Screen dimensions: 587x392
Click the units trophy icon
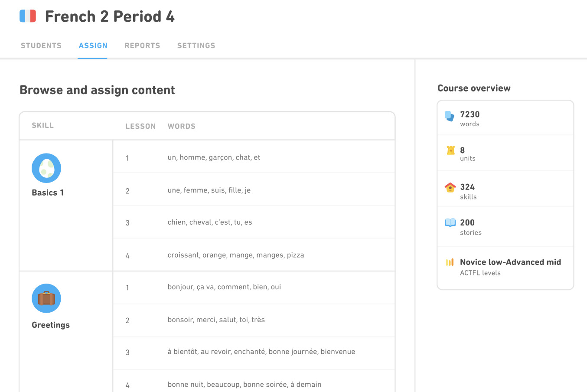[449, 151]
